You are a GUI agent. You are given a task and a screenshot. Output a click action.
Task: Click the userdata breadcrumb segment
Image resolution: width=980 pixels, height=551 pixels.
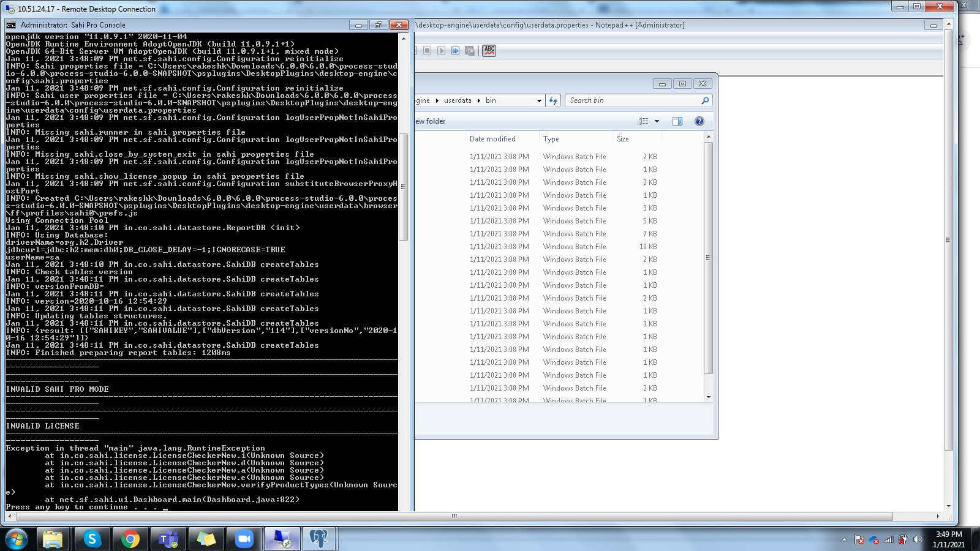458,100
